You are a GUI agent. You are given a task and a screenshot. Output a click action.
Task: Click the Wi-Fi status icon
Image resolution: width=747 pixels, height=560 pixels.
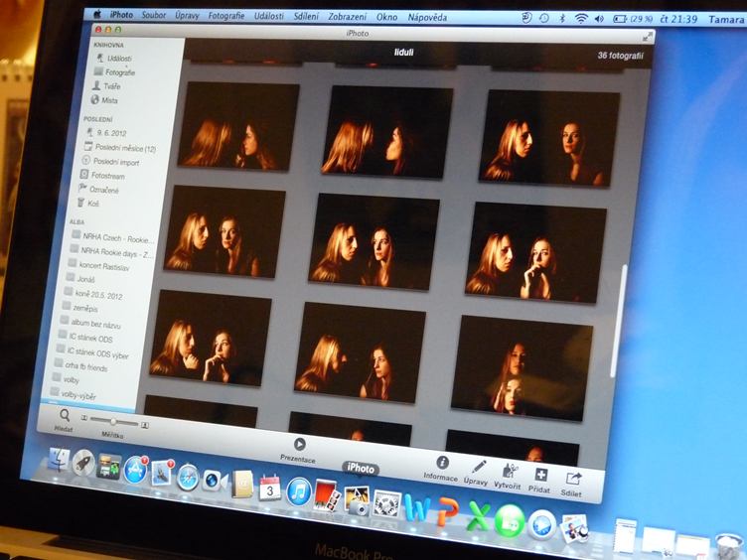(x=581, y=19)
